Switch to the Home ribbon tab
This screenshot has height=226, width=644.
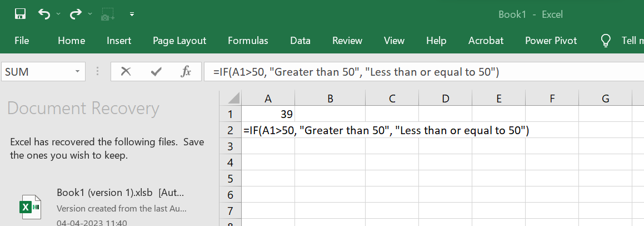[x=72, y=41]
